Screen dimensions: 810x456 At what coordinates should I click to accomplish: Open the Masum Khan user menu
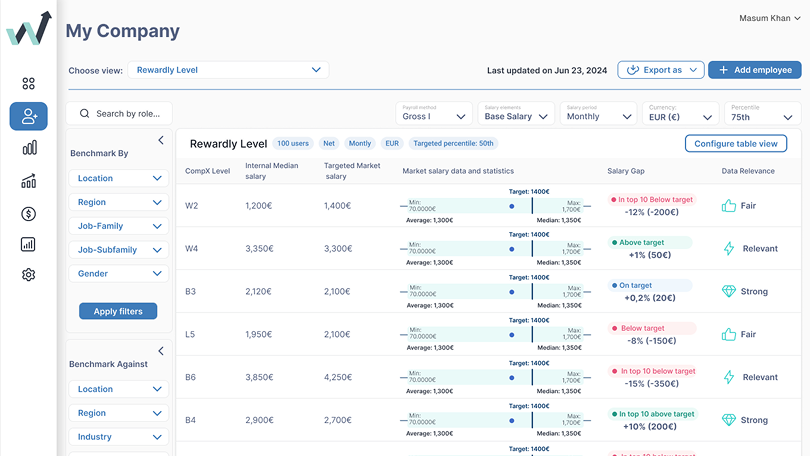pyautogui.click(x=769, y=18)
